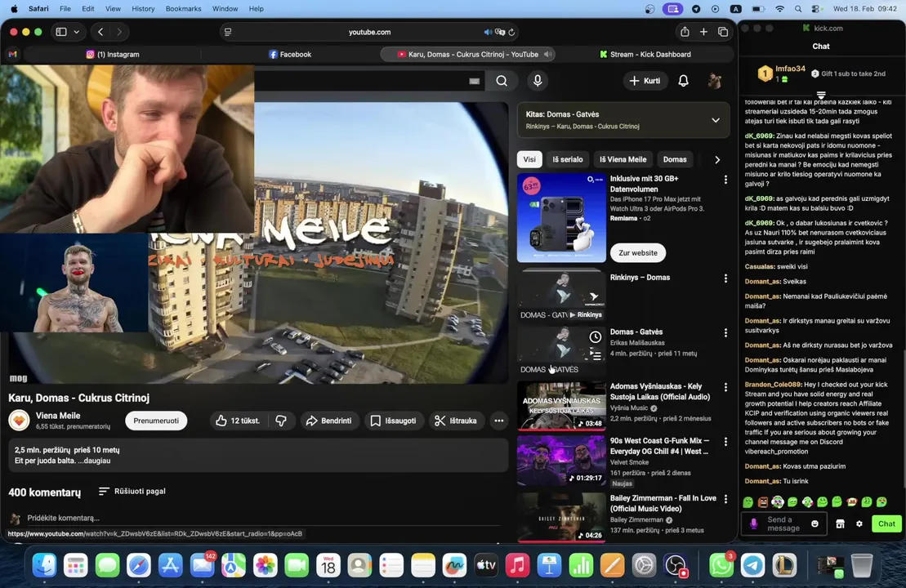906x588 pixels.
Task: Open Viena Meile channel name link
Action: [x=58, y=416]
